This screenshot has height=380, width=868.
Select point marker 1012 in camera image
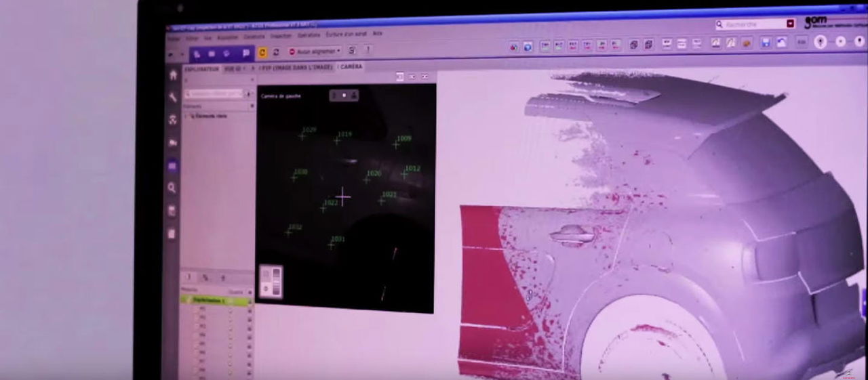pos(405,173)
